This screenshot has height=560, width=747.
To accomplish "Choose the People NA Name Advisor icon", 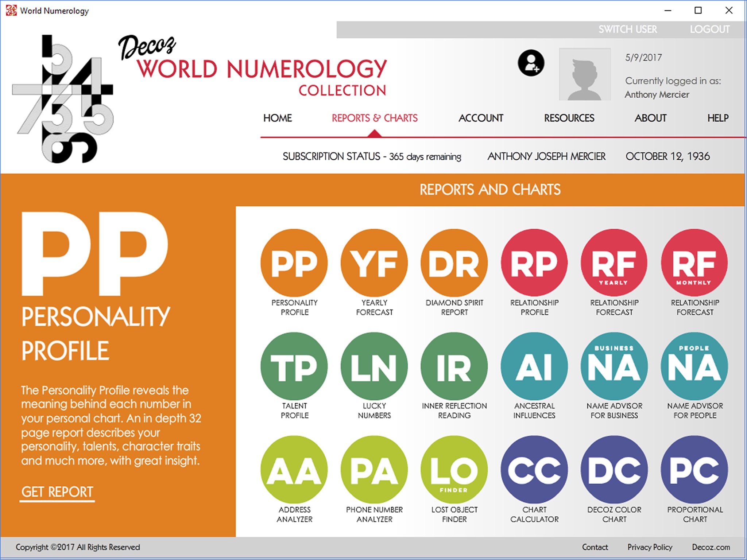I will click(x=694, y=366).
